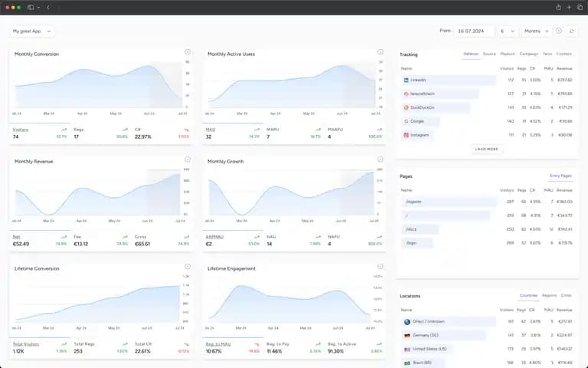Screen dimensions: 588x368
Task: Select the Countries tab in Locations
Action: (528, 295)
